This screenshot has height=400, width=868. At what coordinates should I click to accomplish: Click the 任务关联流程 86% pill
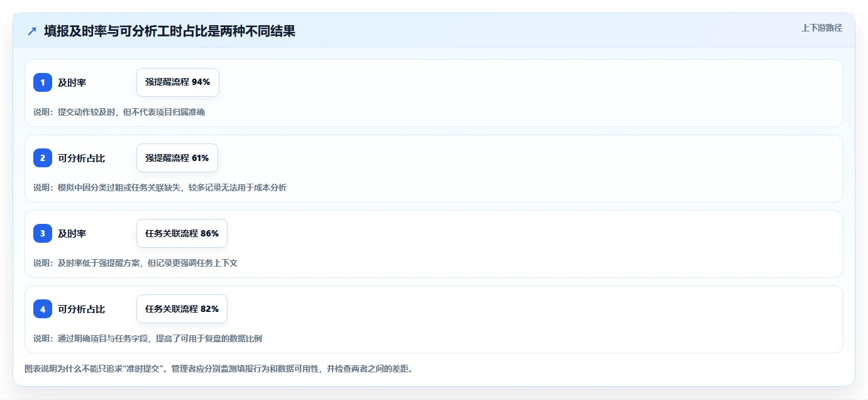click(182, 233)
